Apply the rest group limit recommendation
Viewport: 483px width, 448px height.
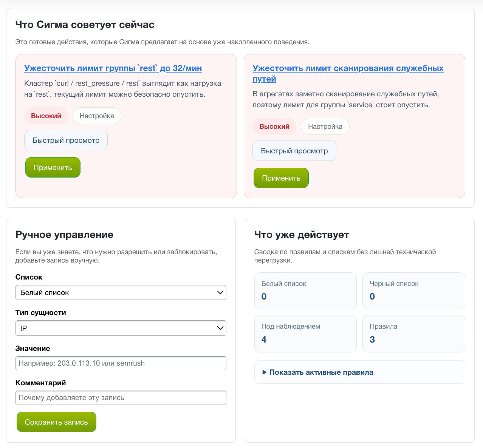53,167
